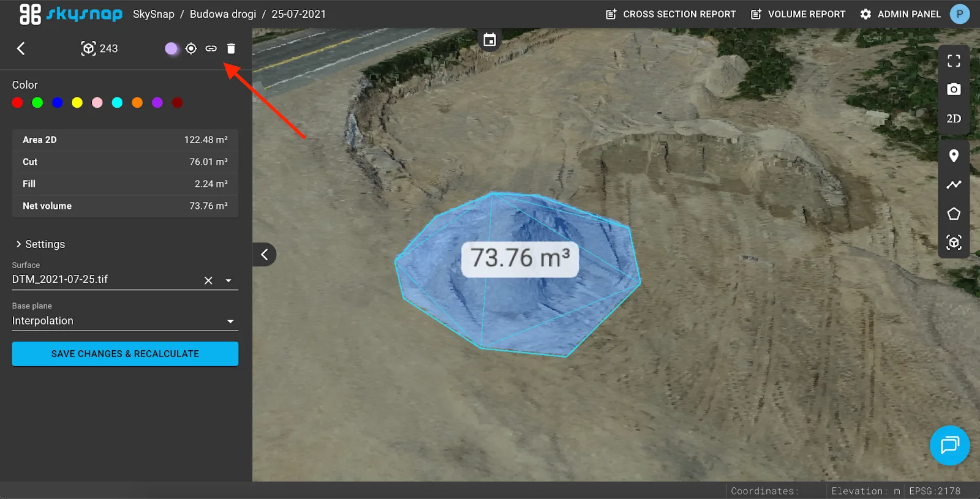This screenshot has width=980, height=499.
Task: Select the polygon area tool
Action: pyautogui.click(x=954, y=214)
